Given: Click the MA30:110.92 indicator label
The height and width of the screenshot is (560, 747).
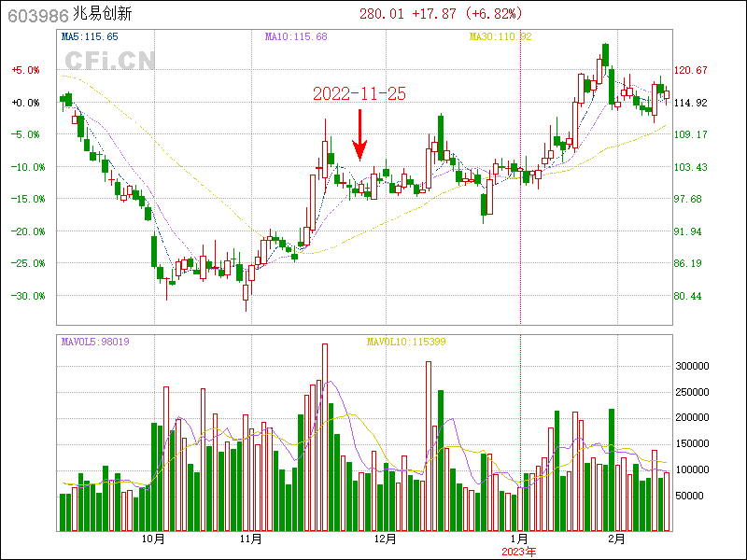Looking at the screenshot, I should point(500,36).
